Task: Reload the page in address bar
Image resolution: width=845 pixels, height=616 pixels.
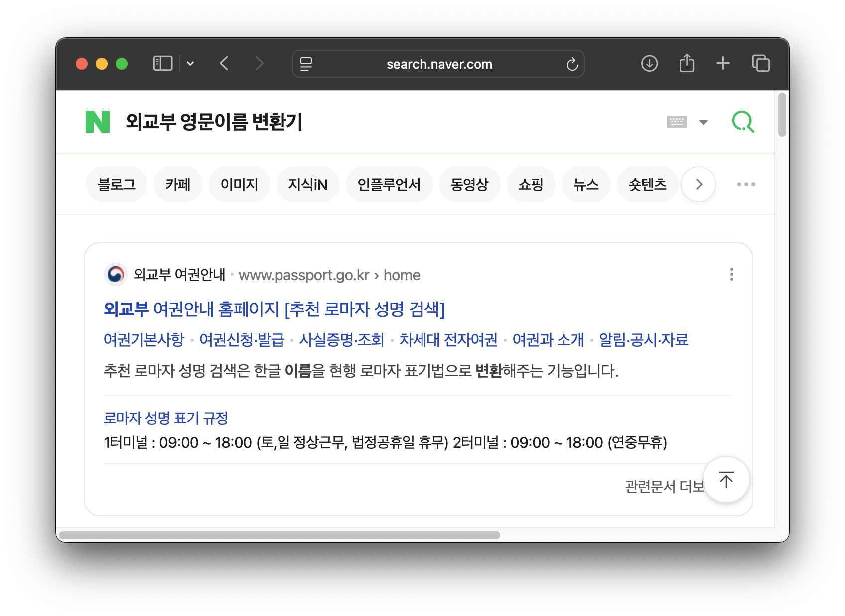Action: tap(572, 64)
